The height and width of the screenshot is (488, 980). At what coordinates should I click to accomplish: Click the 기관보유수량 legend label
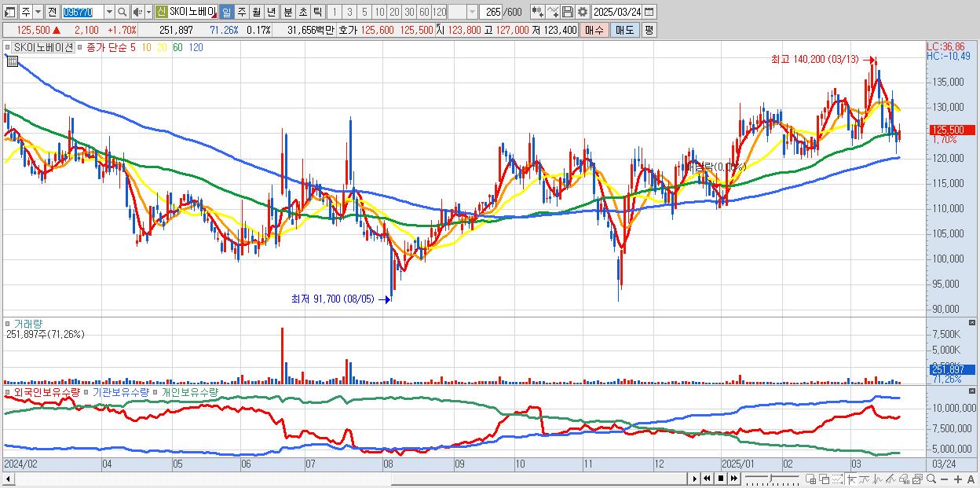click(x=120, y=391)
